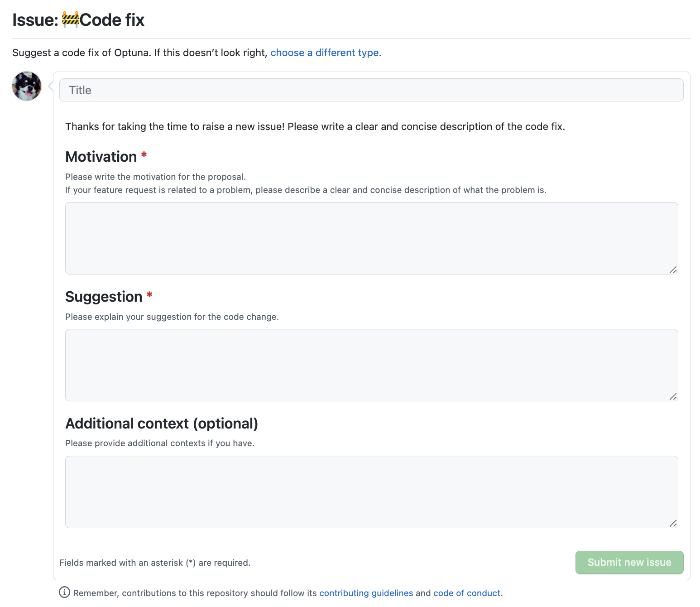Click resize handle of Additional context box
700x607 pixels.
(673, 524)
